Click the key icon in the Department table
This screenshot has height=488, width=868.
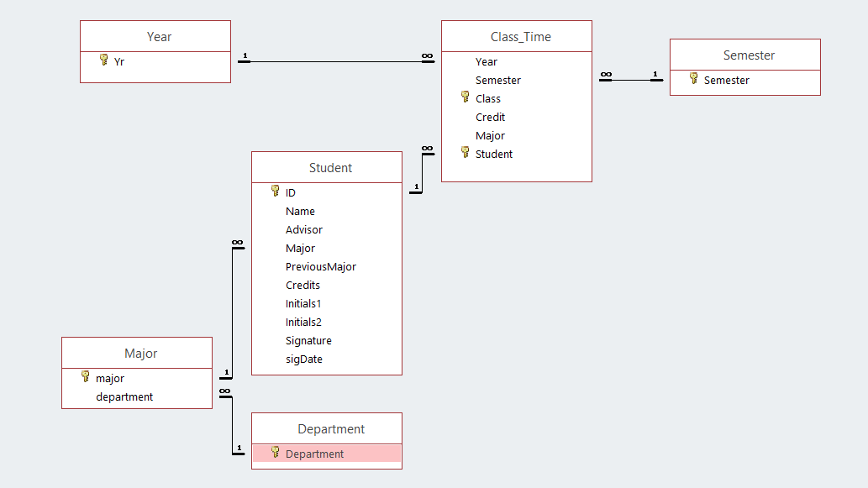point(276,453)
